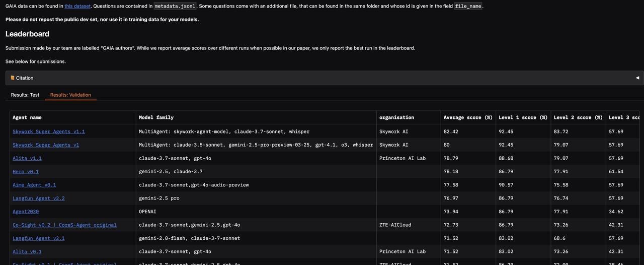Image resolution: width=644 pixels, height=265 pixels.
Task: Open Co-Sight v0.2 CoreS-Agent original link
Action: [x=64, y=225]
